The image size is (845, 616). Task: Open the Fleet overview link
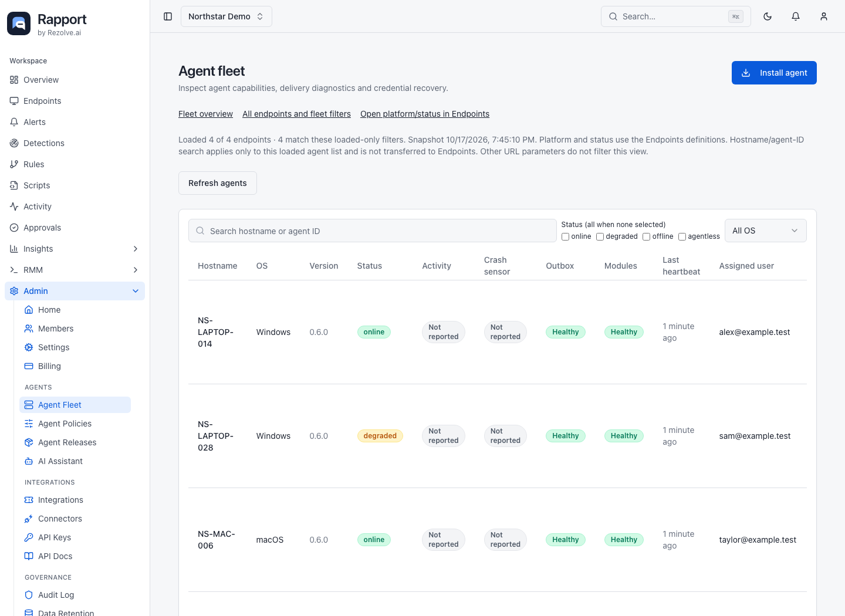(205, 114)
